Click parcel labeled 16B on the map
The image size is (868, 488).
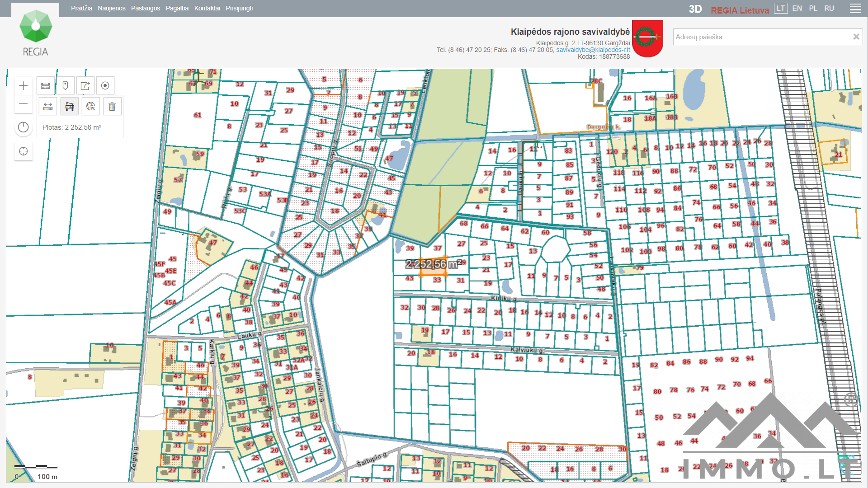pyautogui.click(x=672, y=96)
